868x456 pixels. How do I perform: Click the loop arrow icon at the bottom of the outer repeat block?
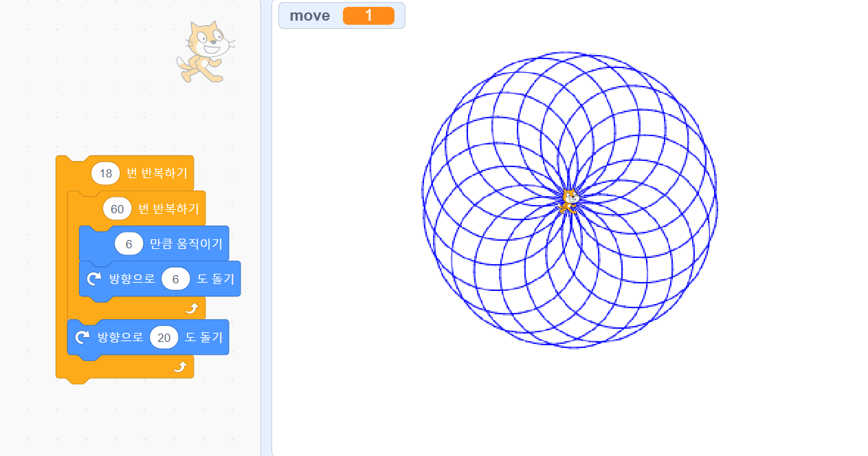pyautogui.click(x=180, y=367)
